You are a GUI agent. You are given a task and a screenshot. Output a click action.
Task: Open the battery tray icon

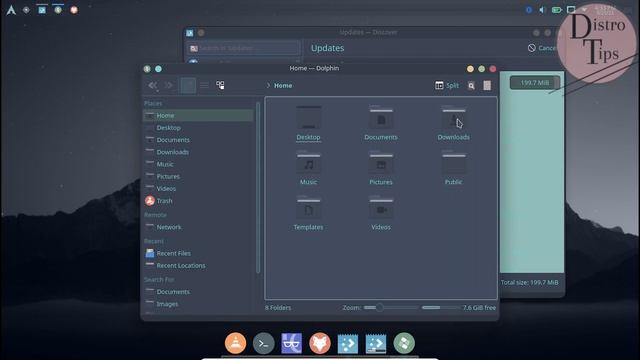[557, 10]
